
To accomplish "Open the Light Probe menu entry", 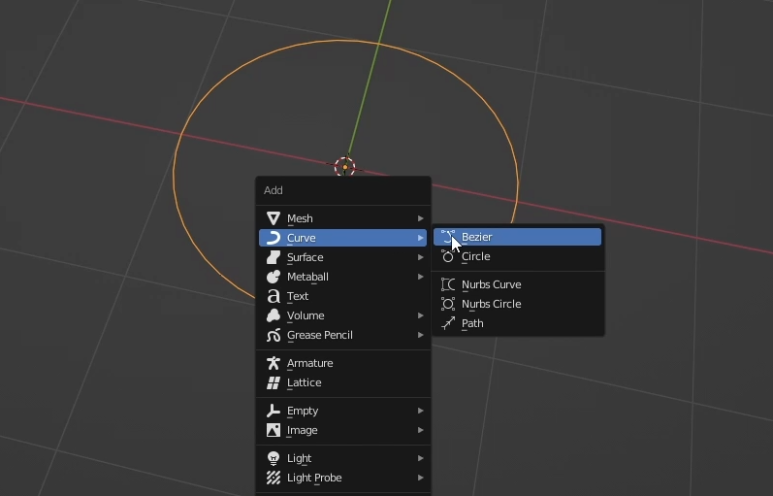I will pos(343,478).
